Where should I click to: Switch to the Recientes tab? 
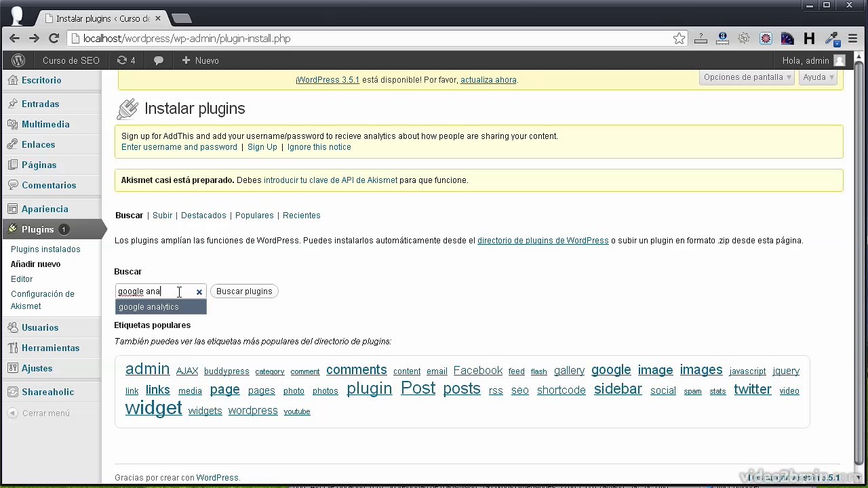[x=301, y=216]
